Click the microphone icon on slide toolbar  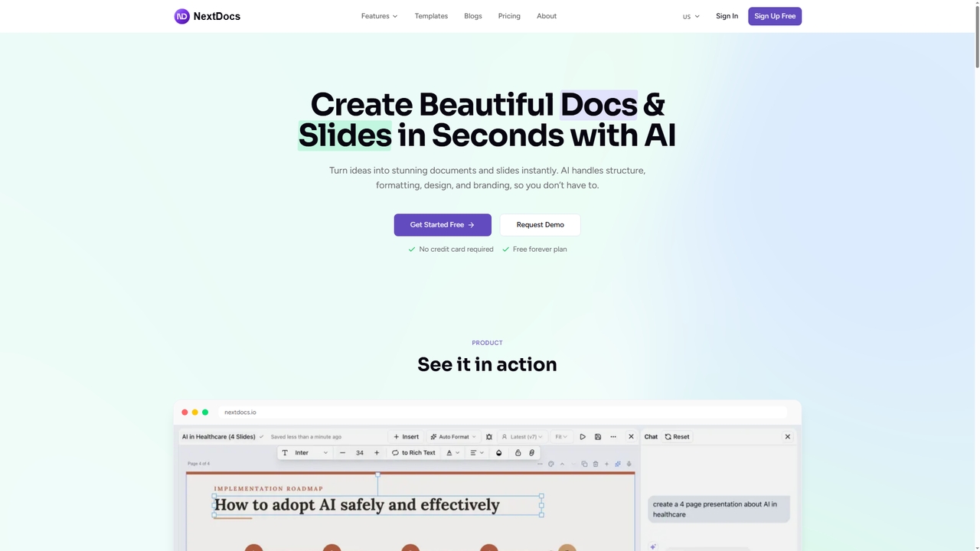(629, 464)
